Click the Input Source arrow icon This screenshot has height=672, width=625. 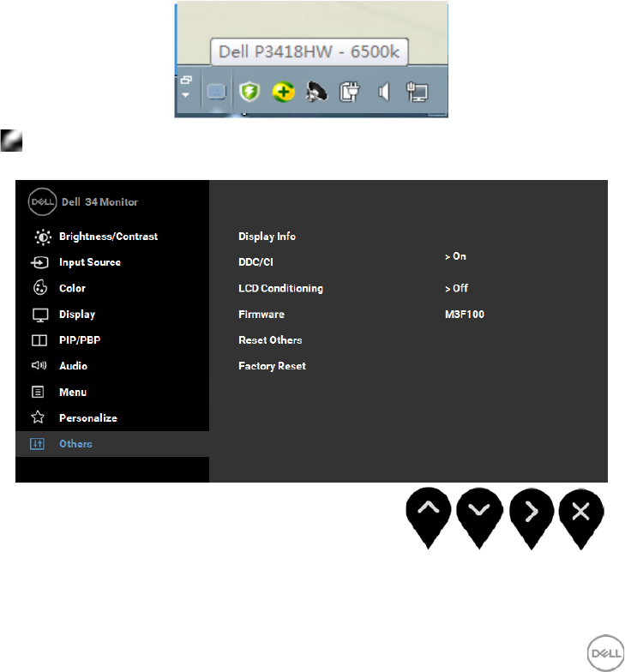pos(39,262)
